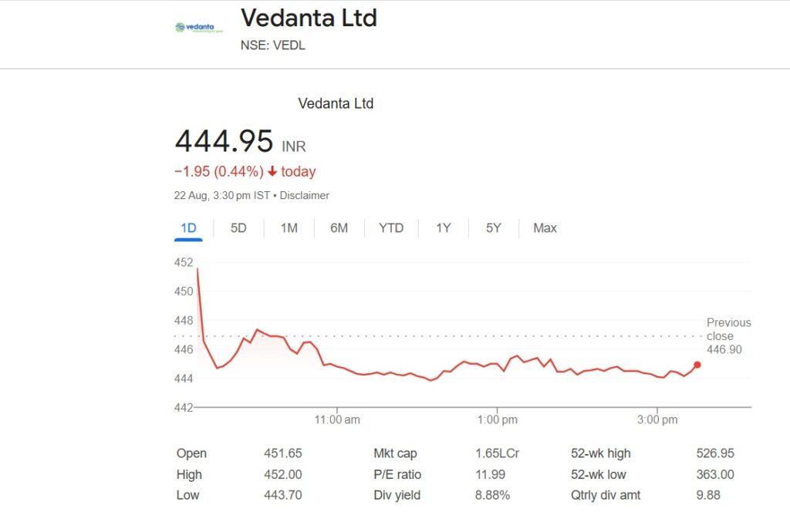View the 5Y chart range
Viewport: 790px width, 532px height.
(x=493, y=228)
